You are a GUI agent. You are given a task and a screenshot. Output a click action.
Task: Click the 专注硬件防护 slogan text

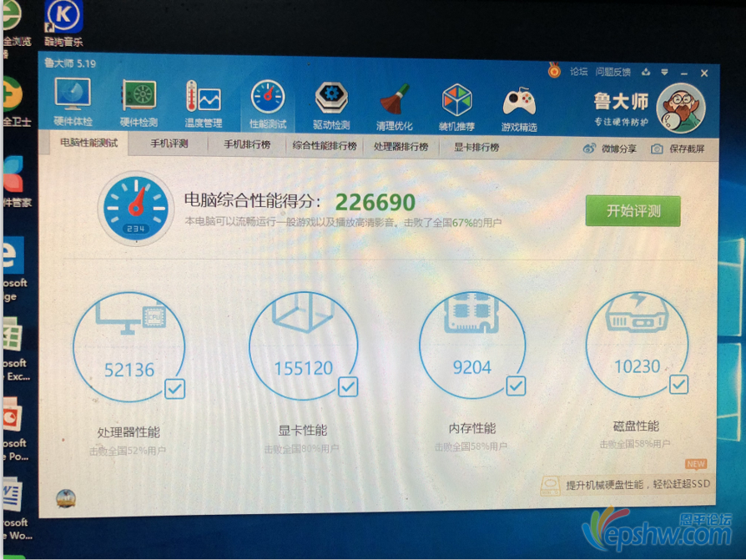(x=621, y=122)
